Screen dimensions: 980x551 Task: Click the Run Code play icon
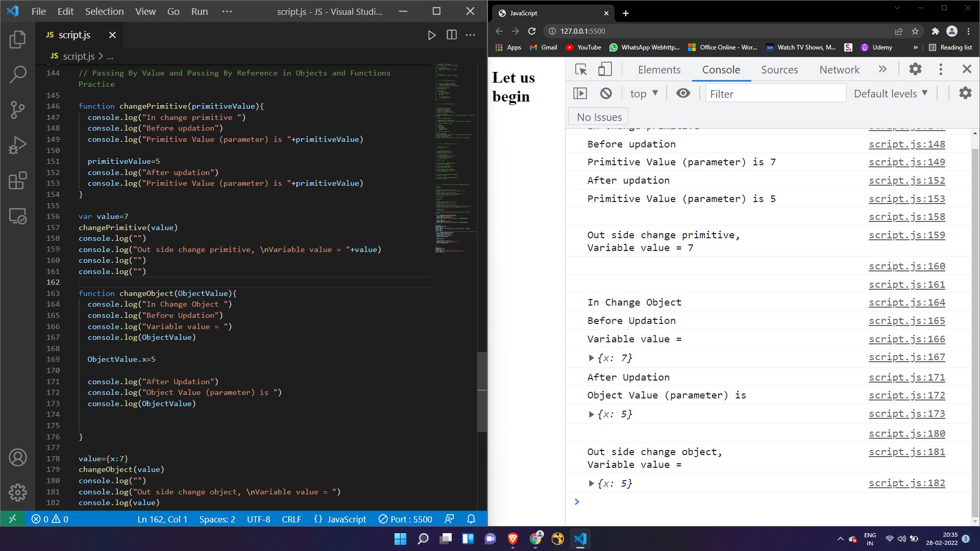tap(431, 35)
